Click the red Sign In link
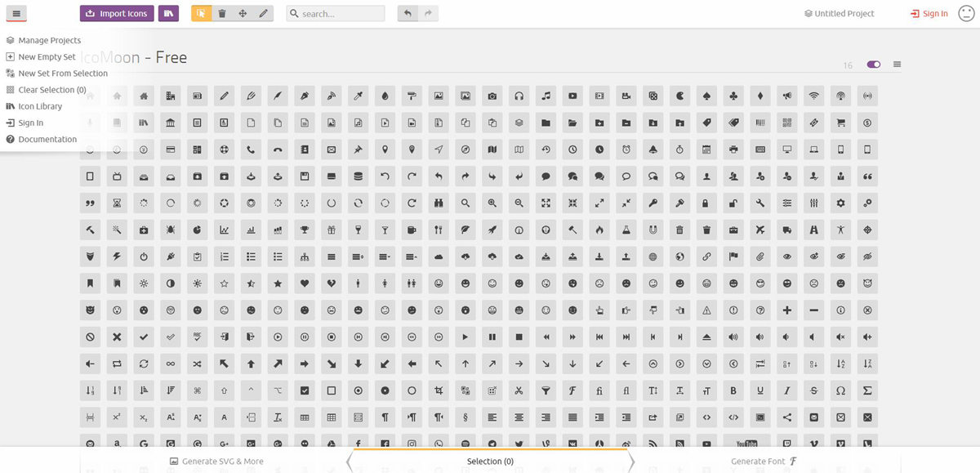Screen dimensions: 980x473 [929, 13]
